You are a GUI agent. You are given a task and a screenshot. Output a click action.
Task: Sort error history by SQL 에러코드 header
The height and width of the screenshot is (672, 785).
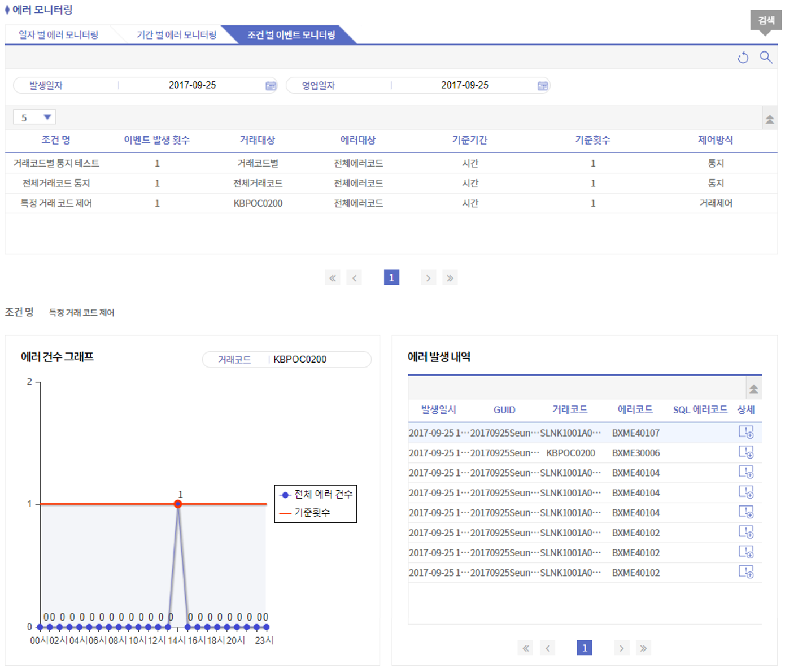[x=700, y=410]
